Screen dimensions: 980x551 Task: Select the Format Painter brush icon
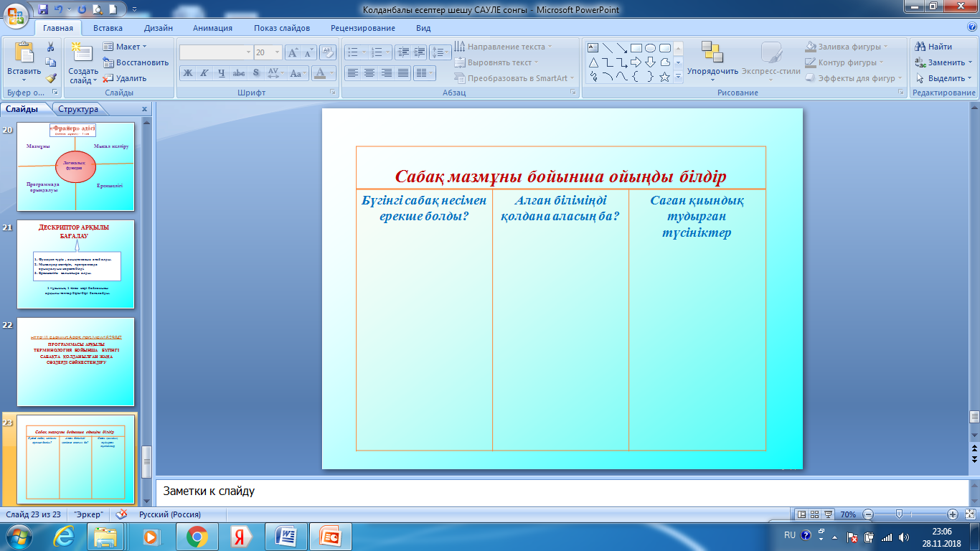click(51, 78)
